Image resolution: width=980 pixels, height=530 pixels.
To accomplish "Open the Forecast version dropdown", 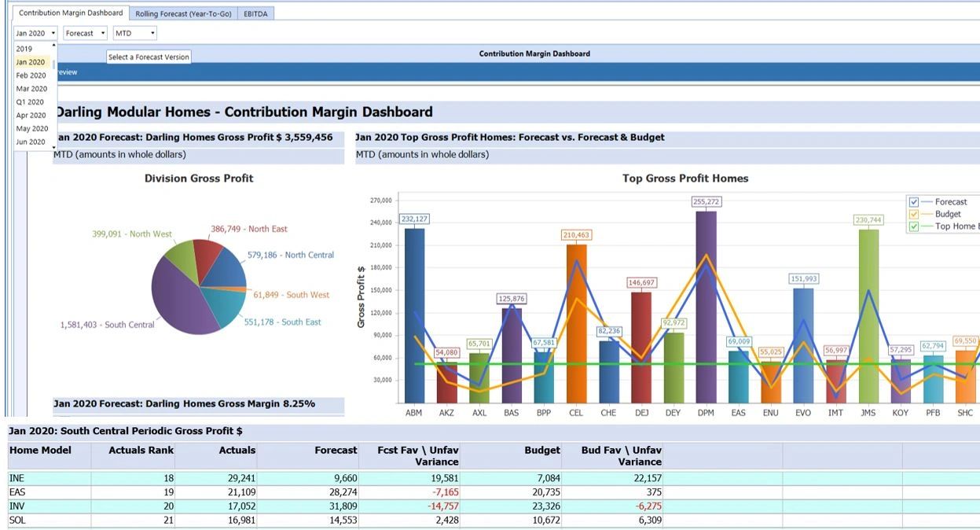I will [x=84, y=32].
